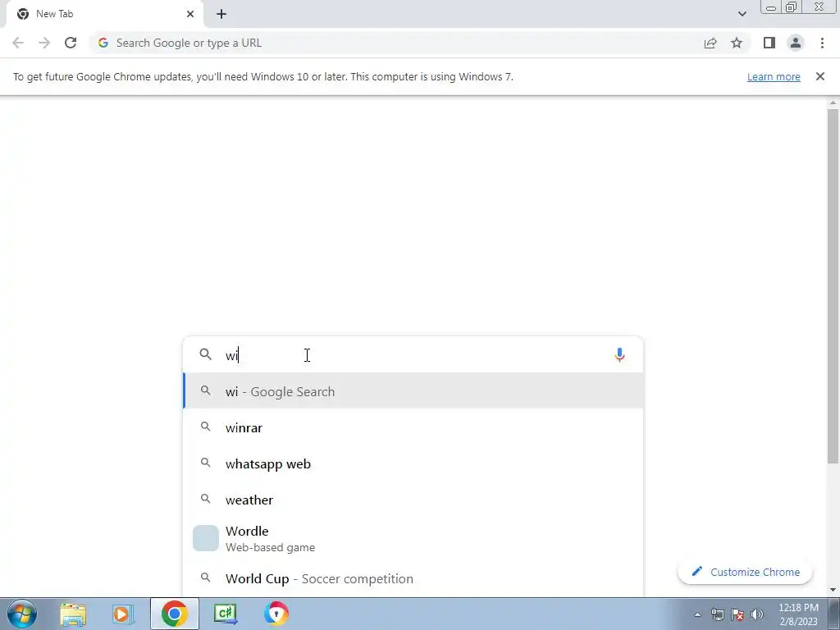Toggle the side panel icon
840x630 pixels.
coord(769,43)
